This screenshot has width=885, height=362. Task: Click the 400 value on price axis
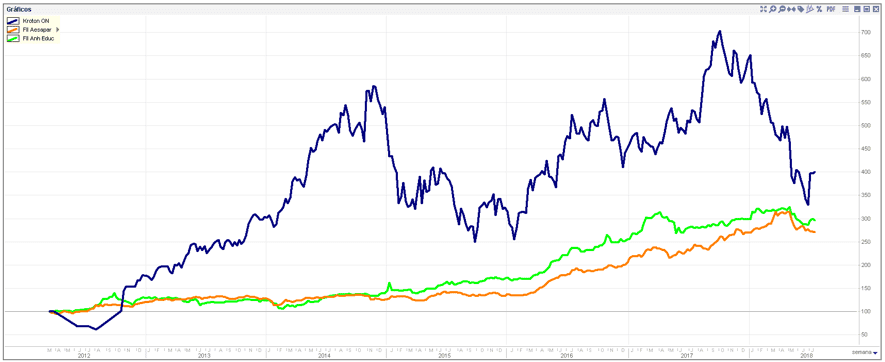click(865, 172)
